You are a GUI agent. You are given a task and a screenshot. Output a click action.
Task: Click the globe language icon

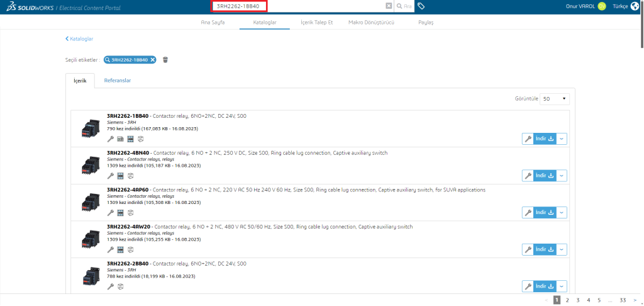pos(633,6)
